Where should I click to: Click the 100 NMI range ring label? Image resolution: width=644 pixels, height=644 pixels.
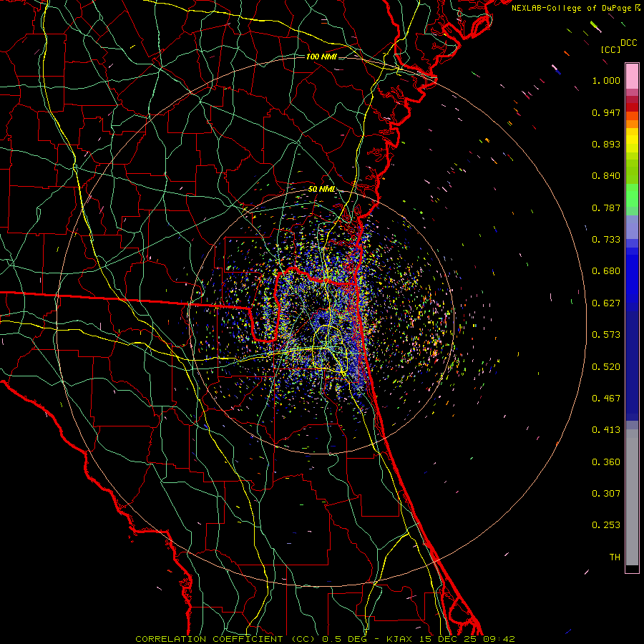coord(321,57)
